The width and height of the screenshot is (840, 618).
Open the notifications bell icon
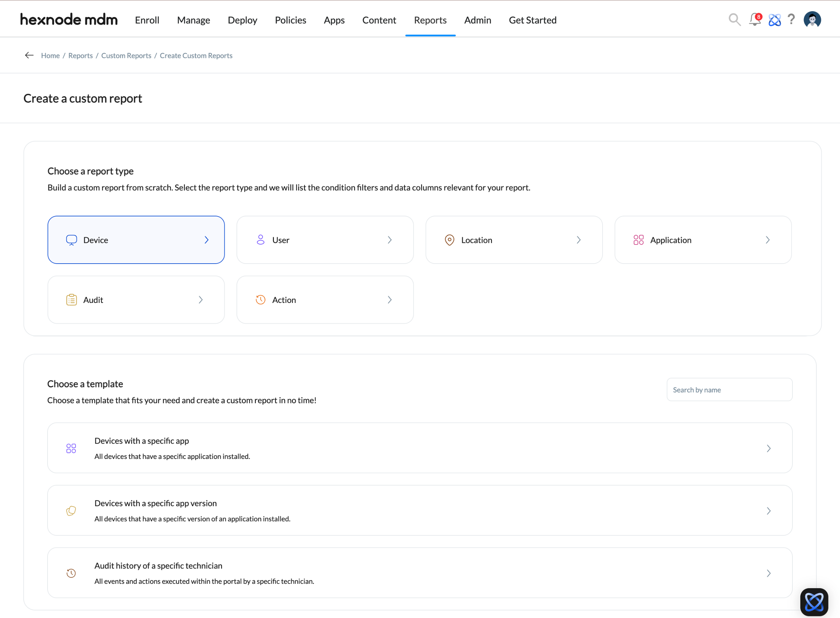(x=755, y=19)
